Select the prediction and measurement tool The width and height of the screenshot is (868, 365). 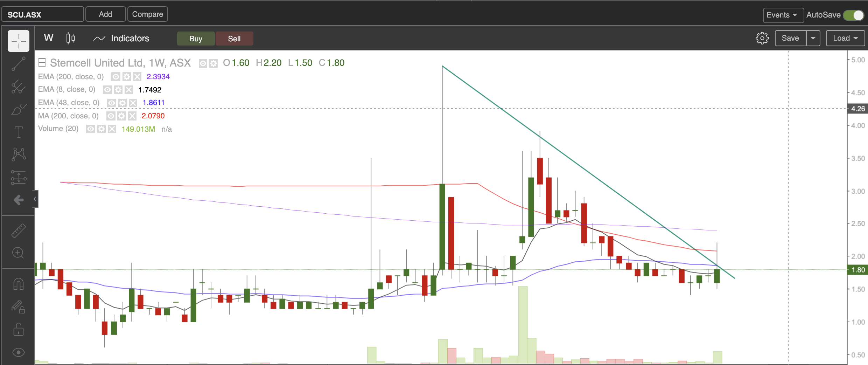click(x=19, y=177)
